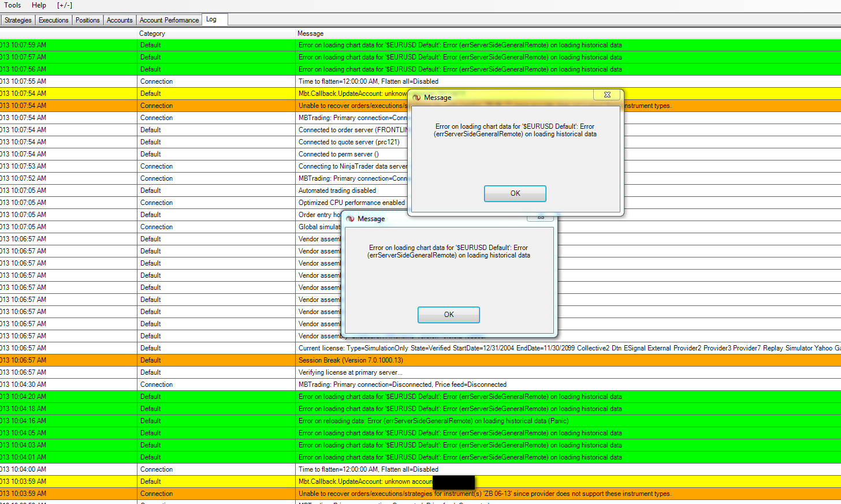Confirm OK in the upper Message dialog

tap(515, 193)
